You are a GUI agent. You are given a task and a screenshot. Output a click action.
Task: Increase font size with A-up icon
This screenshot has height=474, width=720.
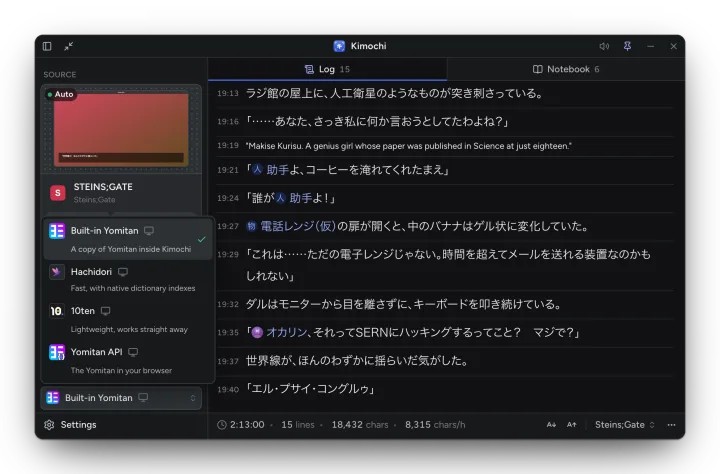pos(572,425)
